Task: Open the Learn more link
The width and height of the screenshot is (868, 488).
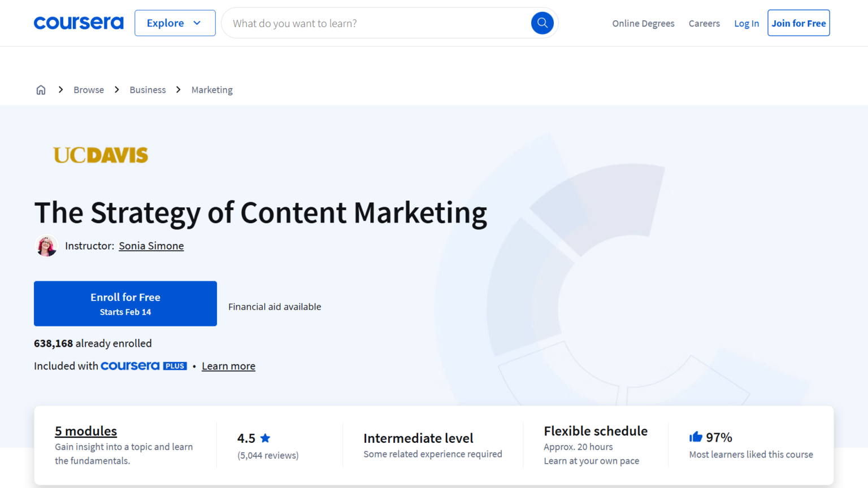Action: point(228,365)
